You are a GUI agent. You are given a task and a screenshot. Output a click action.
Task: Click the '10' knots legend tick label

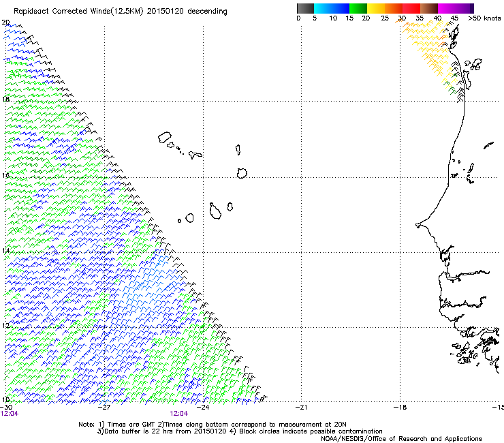point(333,18)
